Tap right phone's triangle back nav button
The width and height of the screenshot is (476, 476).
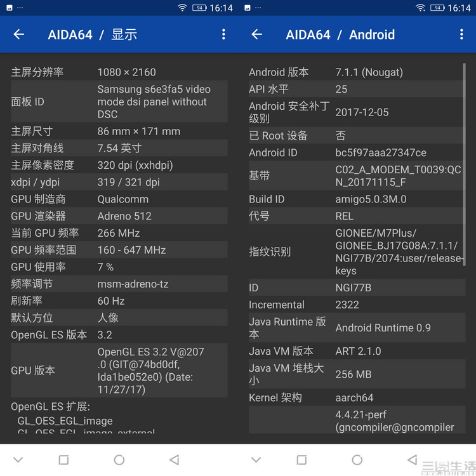(413, 460)
